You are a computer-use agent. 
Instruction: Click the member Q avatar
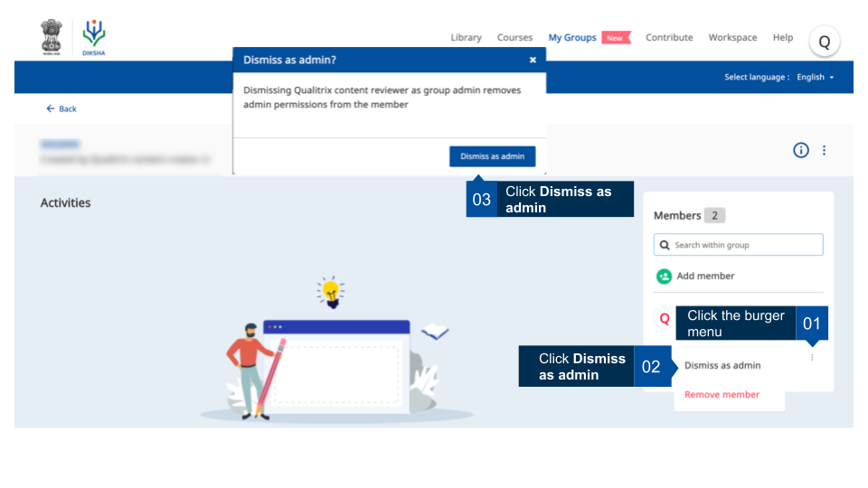click(x=665, y=318)
